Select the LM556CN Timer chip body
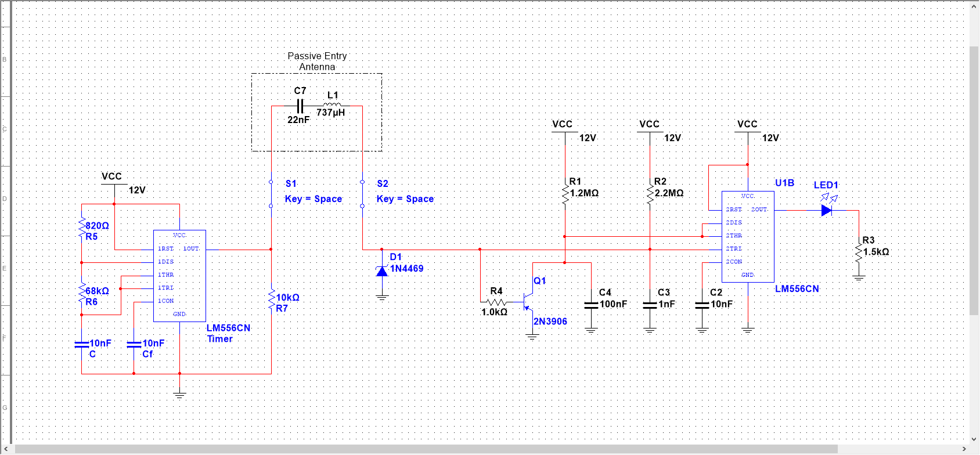 tap(179, 276)
